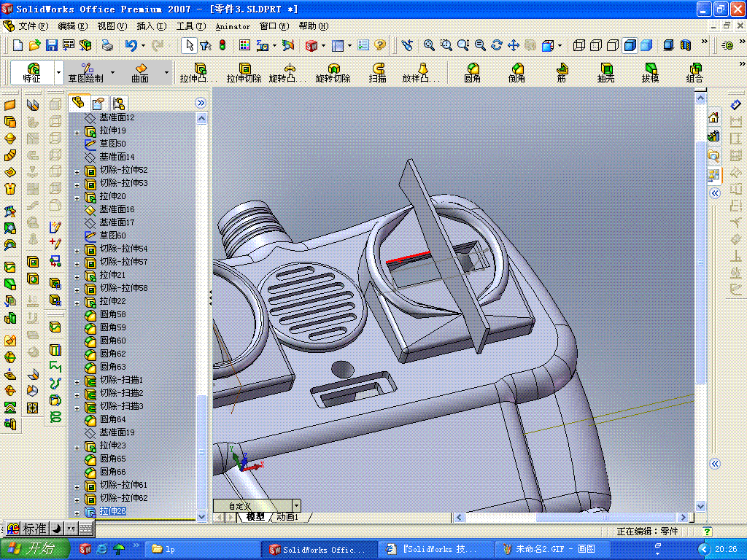Select the highlighted 拉伸26 feature
This screenshot has width=747, height=560.
coord(112,511)
